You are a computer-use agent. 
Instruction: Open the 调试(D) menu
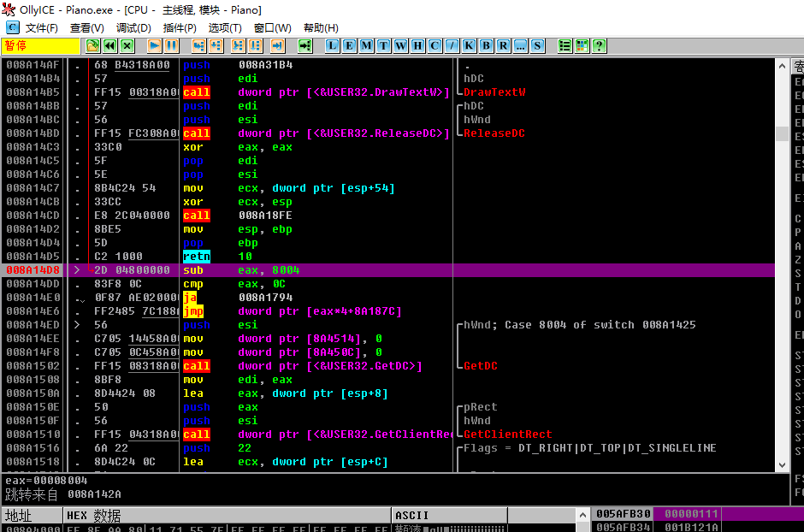pos(133,27)
